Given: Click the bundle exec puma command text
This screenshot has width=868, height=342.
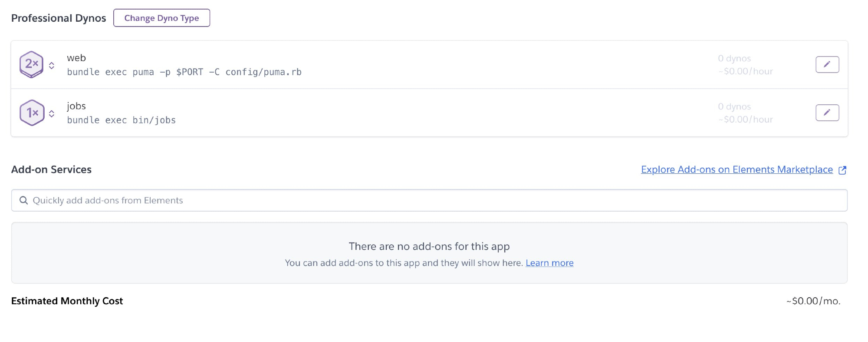Looking at the screenshot, I should click(x=184, y=72).
